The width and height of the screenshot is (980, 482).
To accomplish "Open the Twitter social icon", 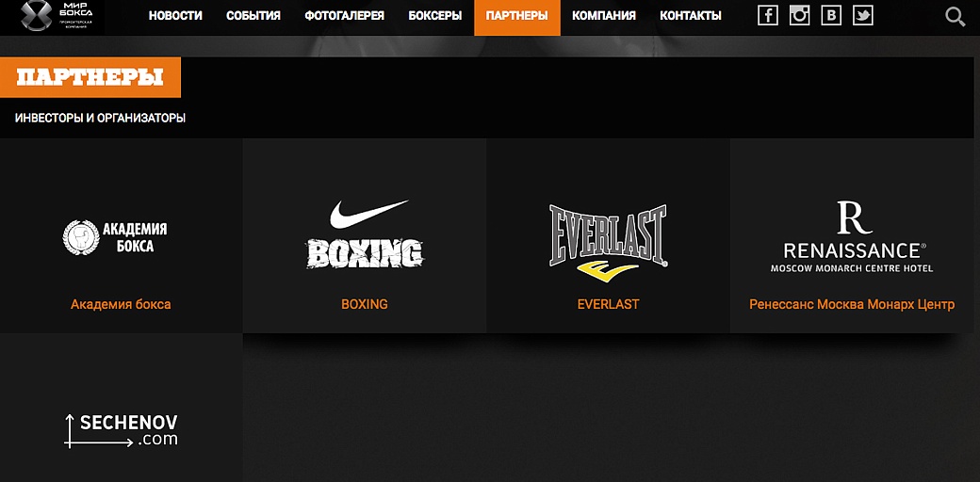I will pos(862,16).
